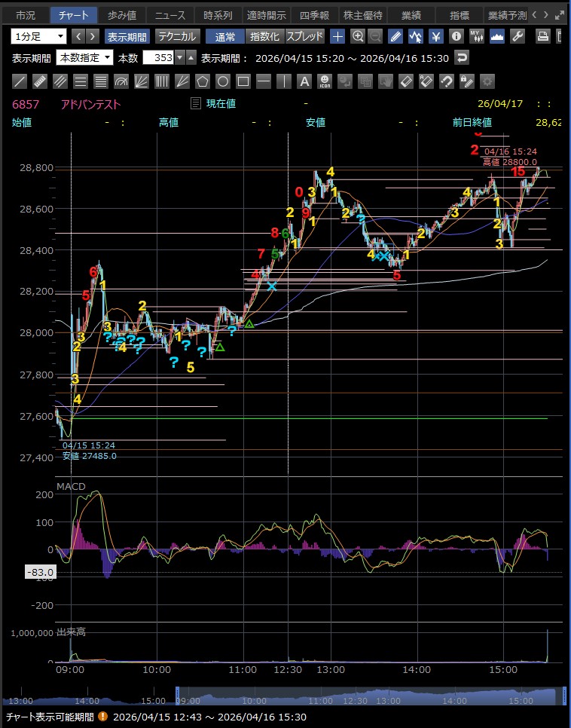Screen dimensions: 571x728
Task: Click the info 'i' icon
Action: tap(456, 36)
